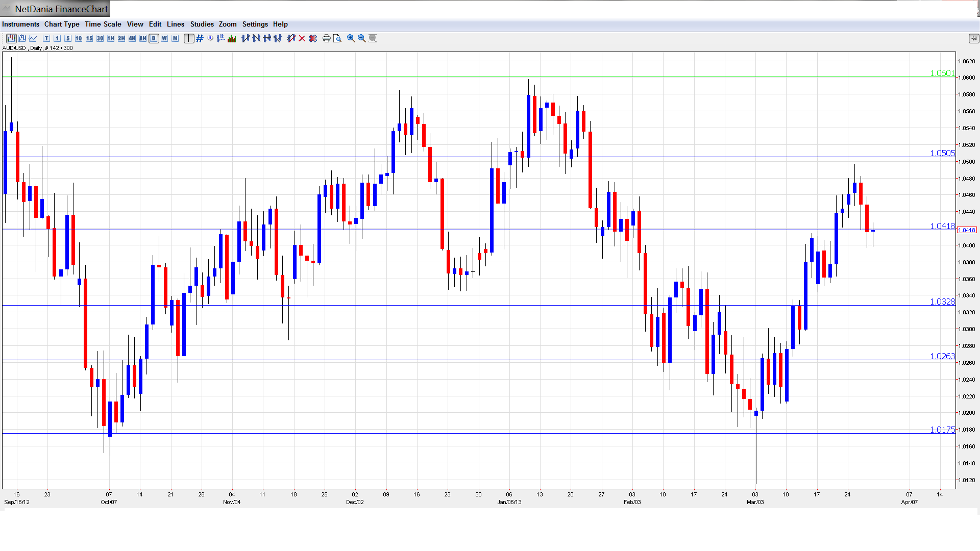980x551 pixels.
Task: Open the Instruments menu
Action: [x=20, y=24]
